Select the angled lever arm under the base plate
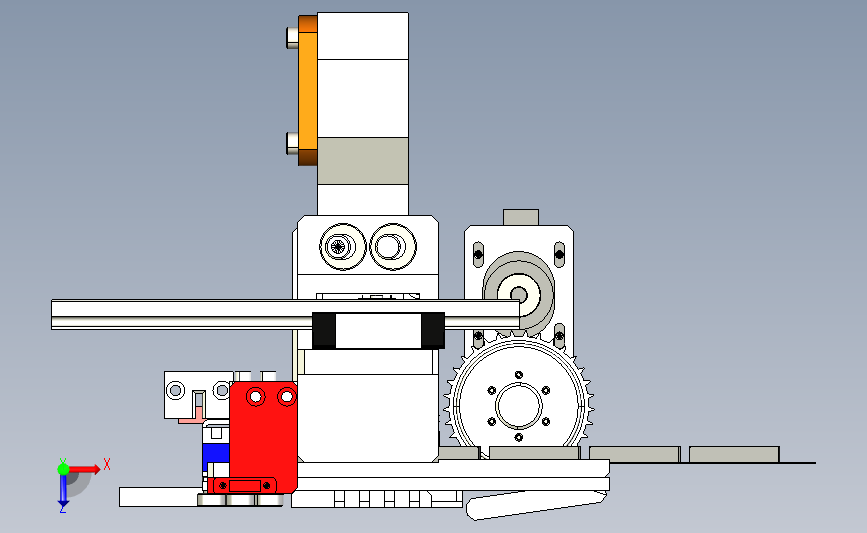This screenshot has width=867, height=533. 536,505
